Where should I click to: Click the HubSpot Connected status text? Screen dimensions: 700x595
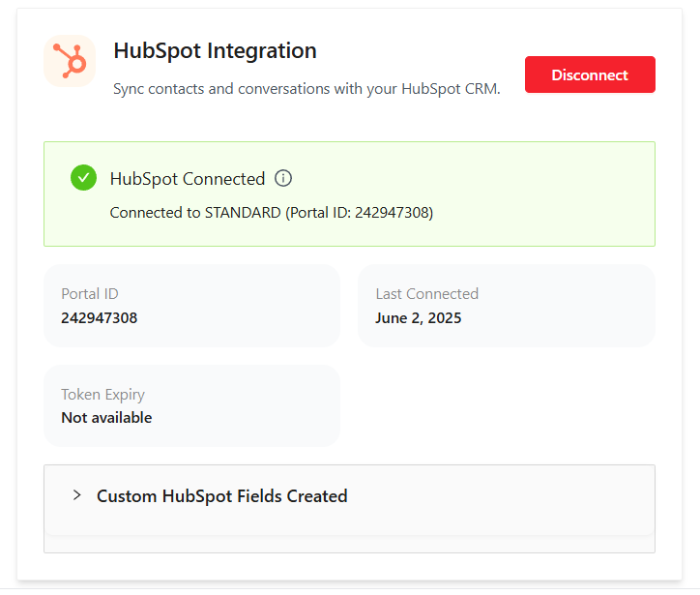(188, 179)
